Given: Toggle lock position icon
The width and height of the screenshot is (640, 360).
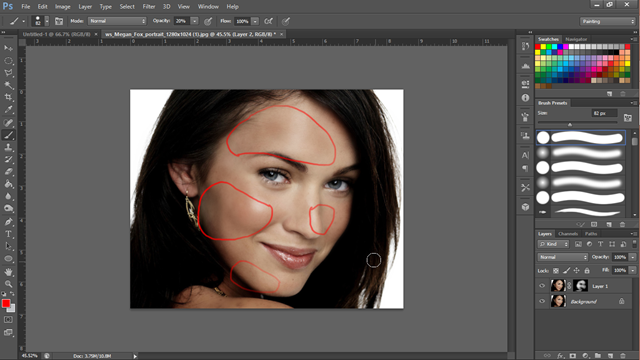Looking at the screenshot, I should (576, 271).
